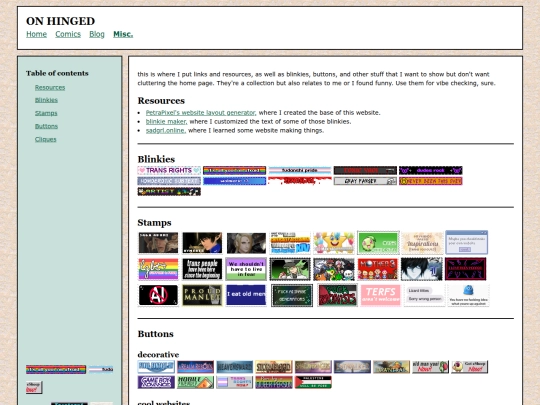The image size is (540, 405).
Task: Jump to Buttons in table of contents
Action: 46,126
